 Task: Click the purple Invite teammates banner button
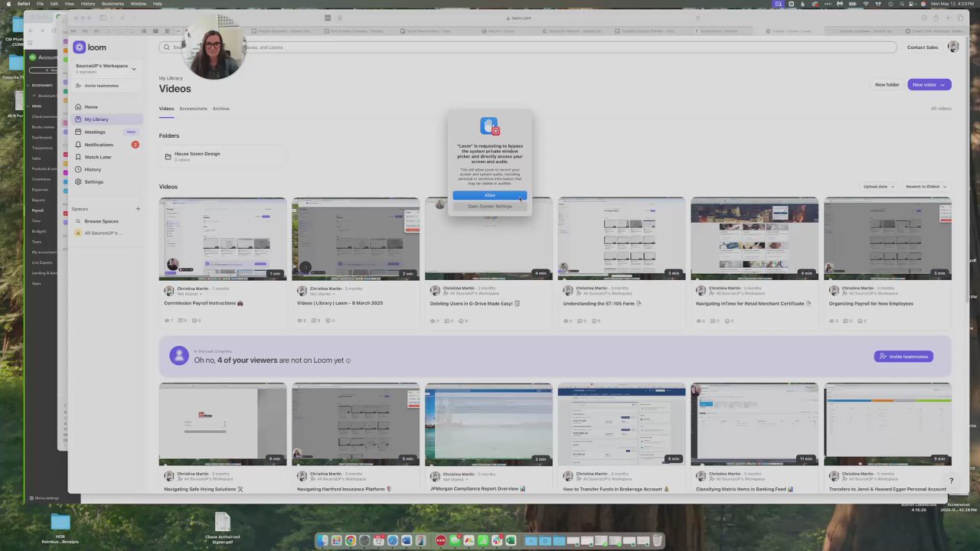click(903, 357)
